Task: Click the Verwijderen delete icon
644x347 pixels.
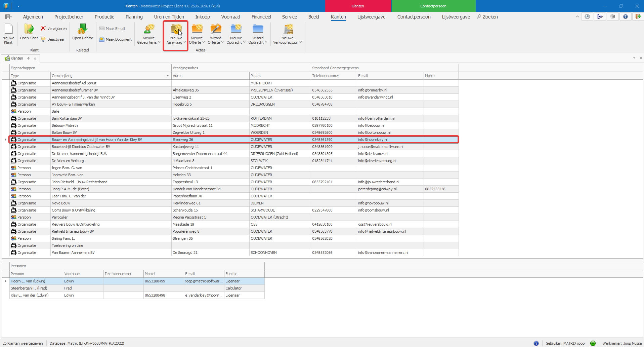Action: click(x=43, y=29)
